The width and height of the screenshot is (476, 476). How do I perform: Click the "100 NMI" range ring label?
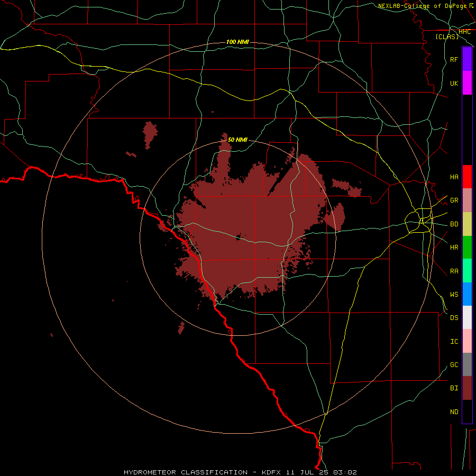pyautogui.click(x=237, y=42)
